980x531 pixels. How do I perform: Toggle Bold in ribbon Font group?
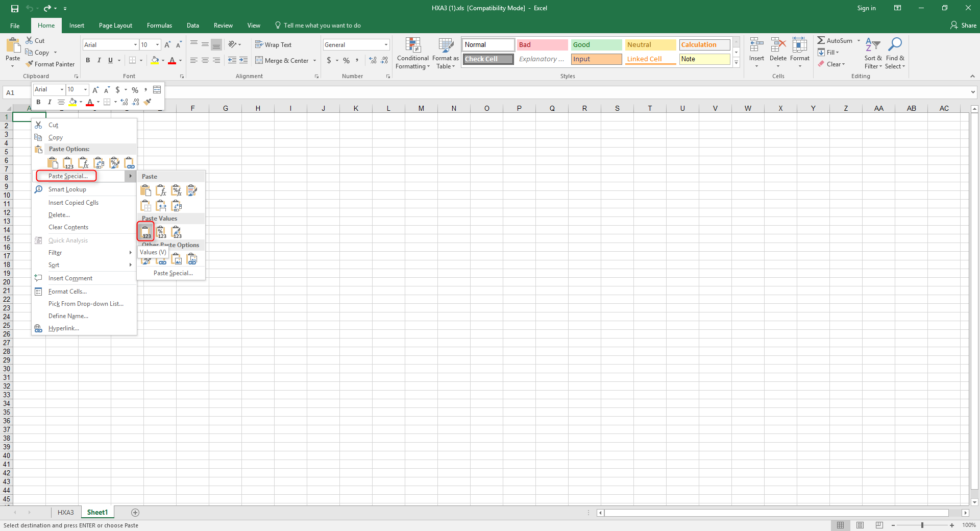click(x=88, y=60)
